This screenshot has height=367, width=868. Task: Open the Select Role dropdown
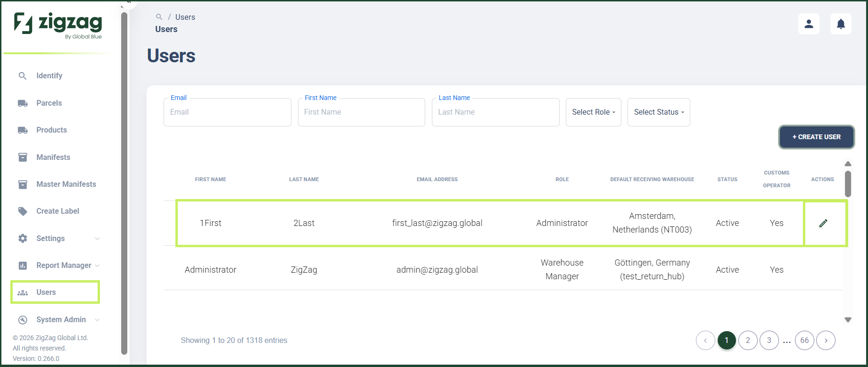point(593,112)
